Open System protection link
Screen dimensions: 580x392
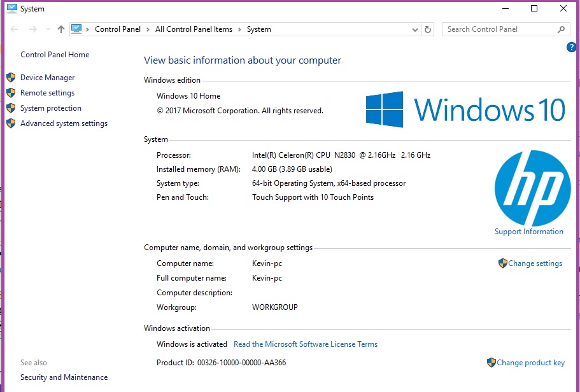point(51,108)
